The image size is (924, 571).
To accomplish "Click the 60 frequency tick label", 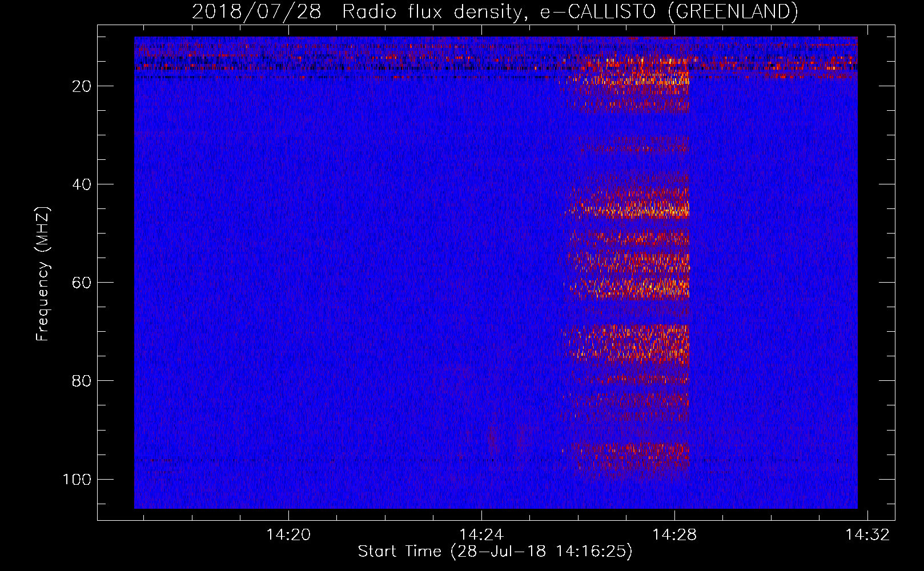I will coord(82,283).
